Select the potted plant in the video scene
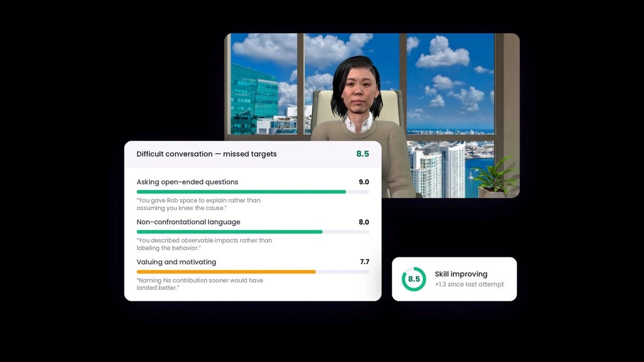The width and height of the screenshot is (644, 362). coord(495,178)
